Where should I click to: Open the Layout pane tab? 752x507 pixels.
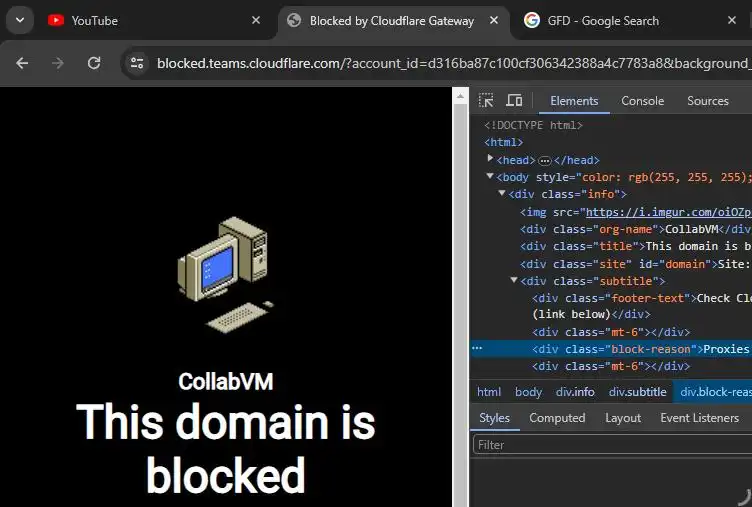pyautogui.click(x=623, y=418)
